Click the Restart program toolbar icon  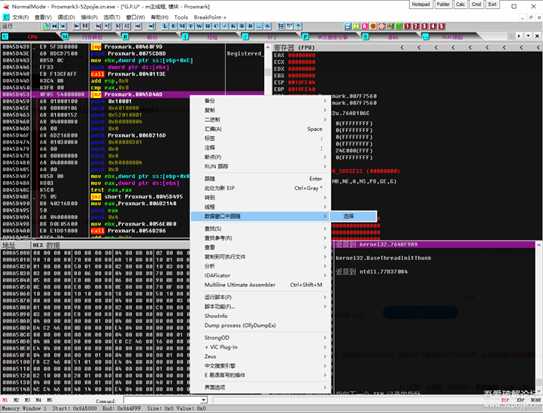pos(55,26)
